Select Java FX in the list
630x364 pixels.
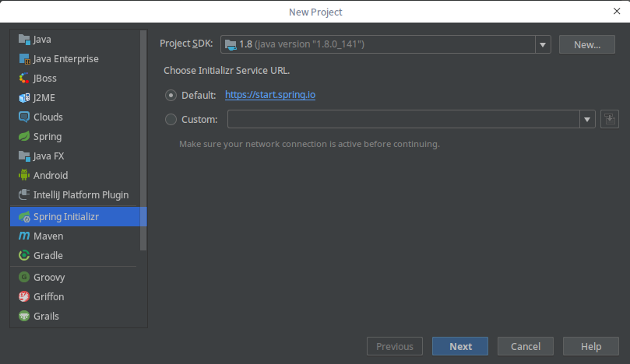48,156
